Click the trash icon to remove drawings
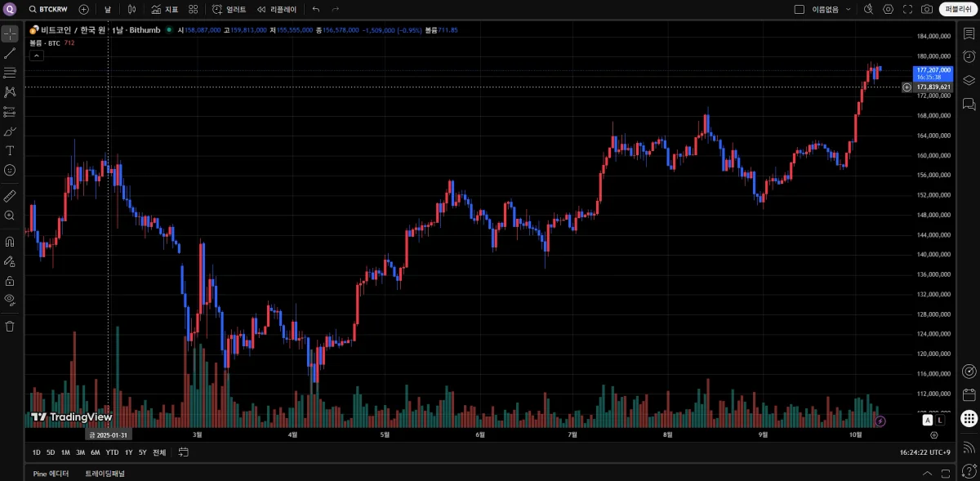The width and height of the screenshot is (980, 481). pos(10,326)
